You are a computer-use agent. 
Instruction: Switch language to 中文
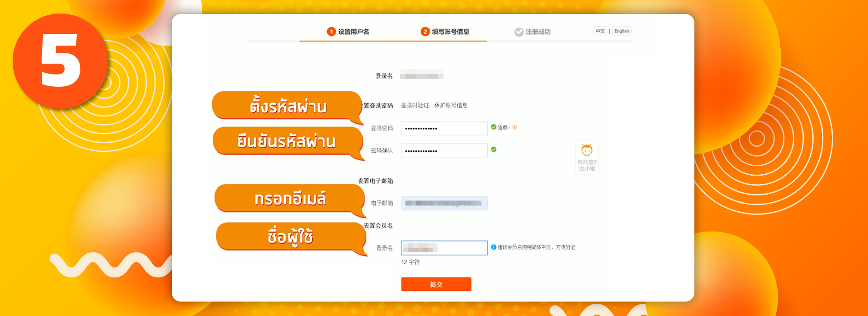tap(600, 31)
